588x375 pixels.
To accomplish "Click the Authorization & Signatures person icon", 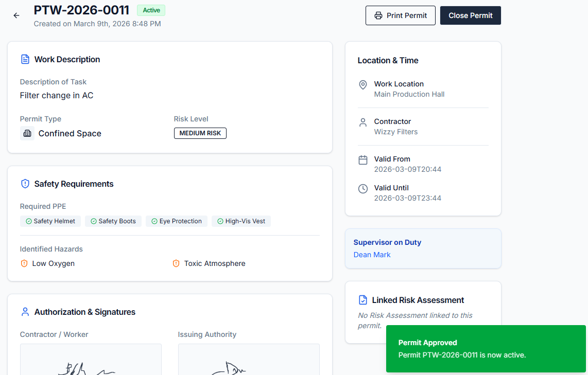I will (x=25, y=312).
